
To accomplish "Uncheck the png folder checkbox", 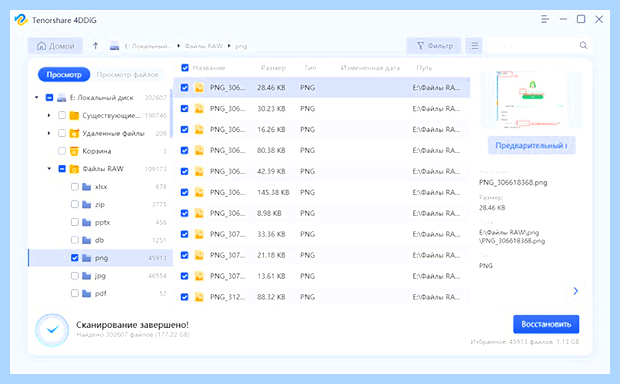I will [74, 258].
